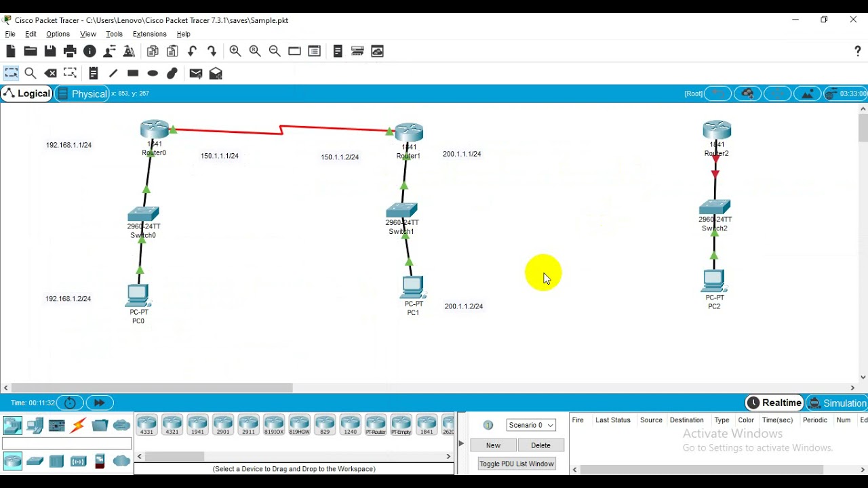Zoom in on the workspace

coord(235,52)
